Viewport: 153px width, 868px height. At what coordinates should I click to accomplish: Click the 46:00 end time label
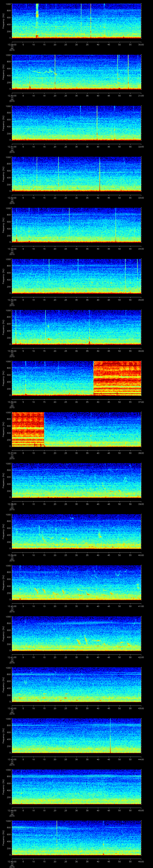[141, 861]
